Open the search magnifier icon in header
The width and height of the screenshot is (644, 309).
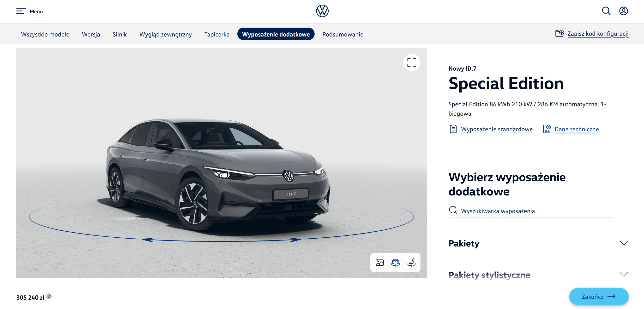[x=606, y=11]
